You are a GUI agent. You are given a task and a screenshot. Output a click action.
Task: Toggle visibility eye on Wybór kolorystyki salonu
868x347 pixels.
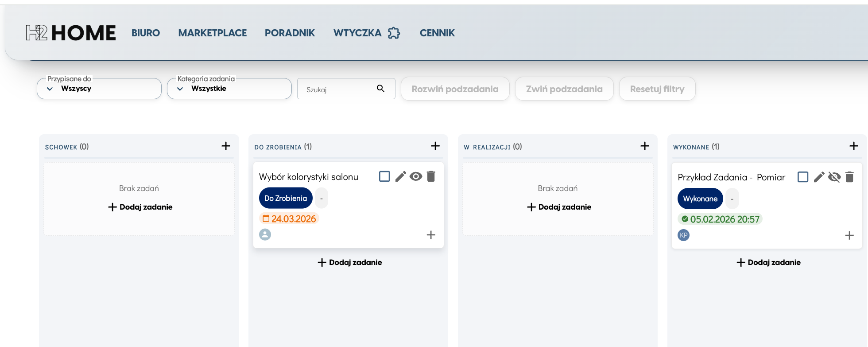click(416, 176)
